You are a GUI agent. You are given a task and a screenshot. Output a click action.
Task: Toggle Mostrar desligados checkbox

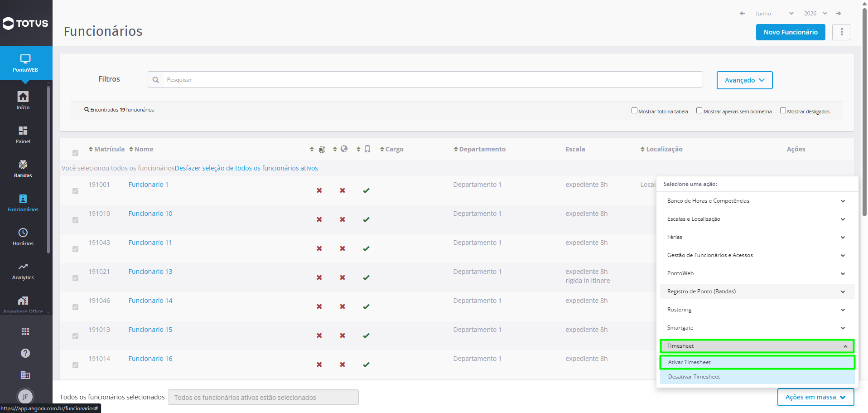[783, 111]
